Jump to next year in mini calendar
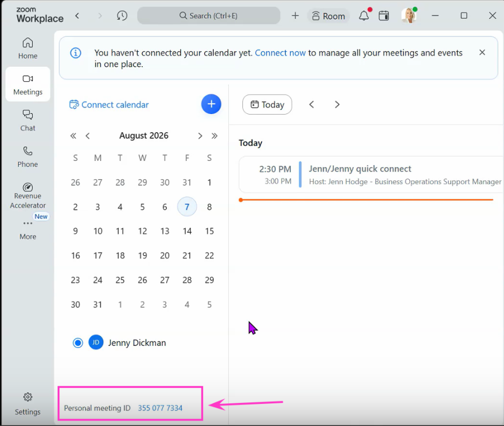This screenshot has width=504, height=426. point(214,136)
